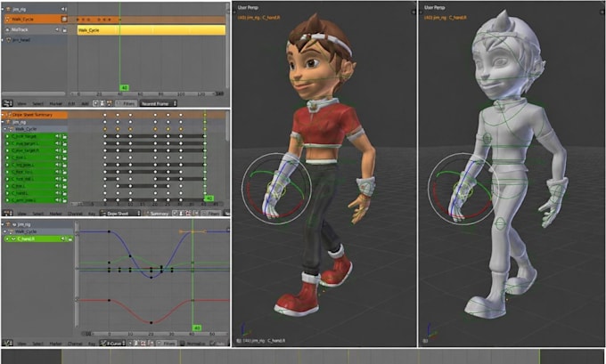Open the Edit menu in the NLA editor
606x364 pixels.
(71, 103)
